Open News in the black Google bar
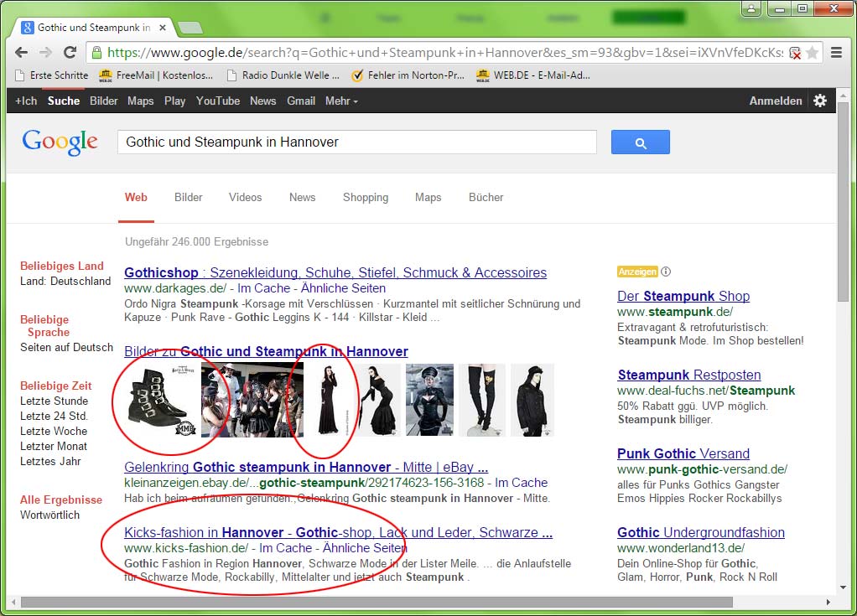 263,101
